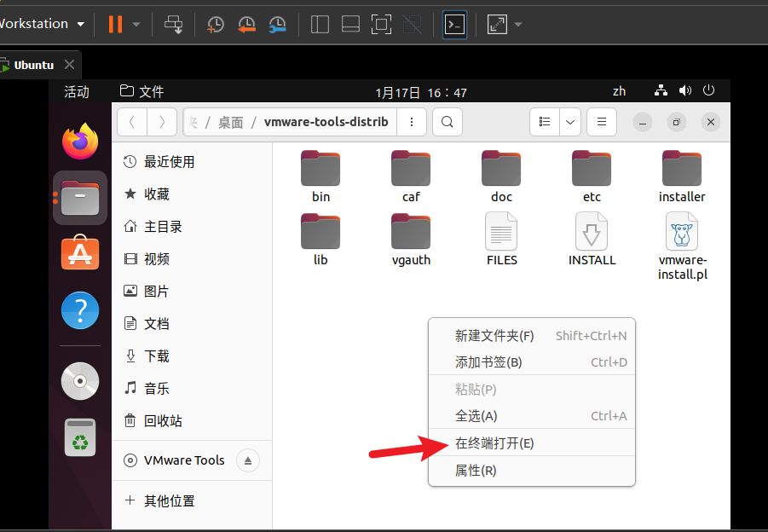Select the vmware-install.pl file
Screen dimensions: 768x532
point(682,246)
